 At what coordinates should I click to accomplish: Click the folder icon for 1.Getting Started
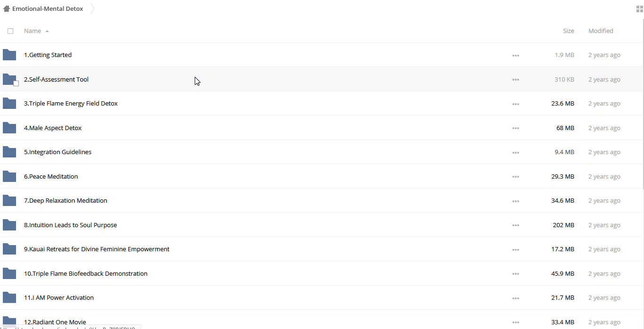tap(9, 55)
